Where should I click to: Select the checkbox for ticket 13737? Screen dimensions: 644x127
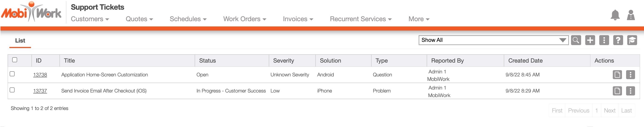tap(12, 90)
